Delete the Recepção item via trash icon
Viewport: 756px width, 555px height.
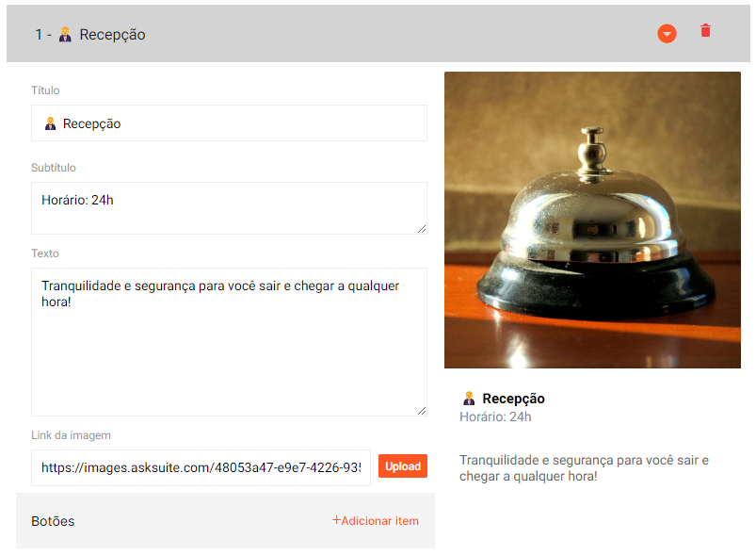pos(705,30)
